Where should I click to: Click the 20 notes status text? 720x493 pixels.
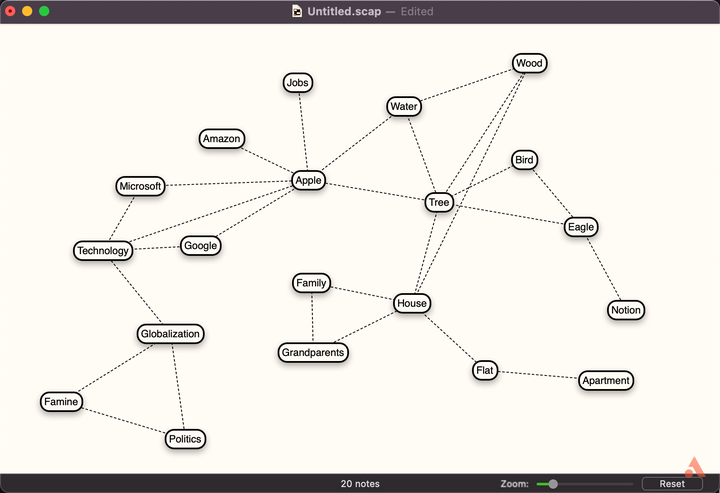(360, 483)
